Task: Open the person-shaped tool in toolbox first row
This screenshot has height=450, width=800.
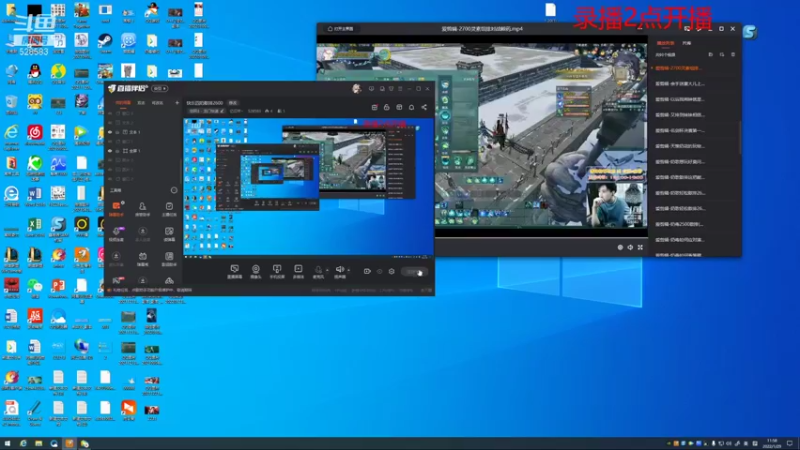Action: pyautogui.click(x=142, y=208)
